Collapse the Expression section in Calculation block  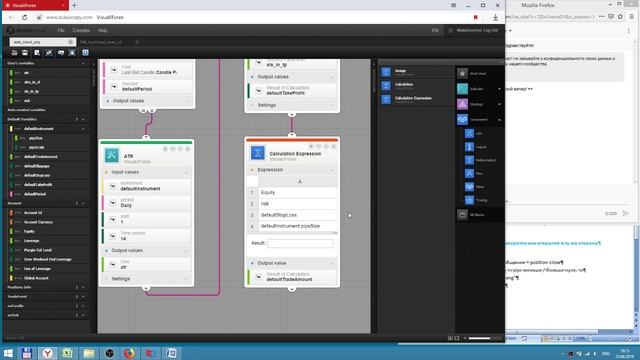331,170
